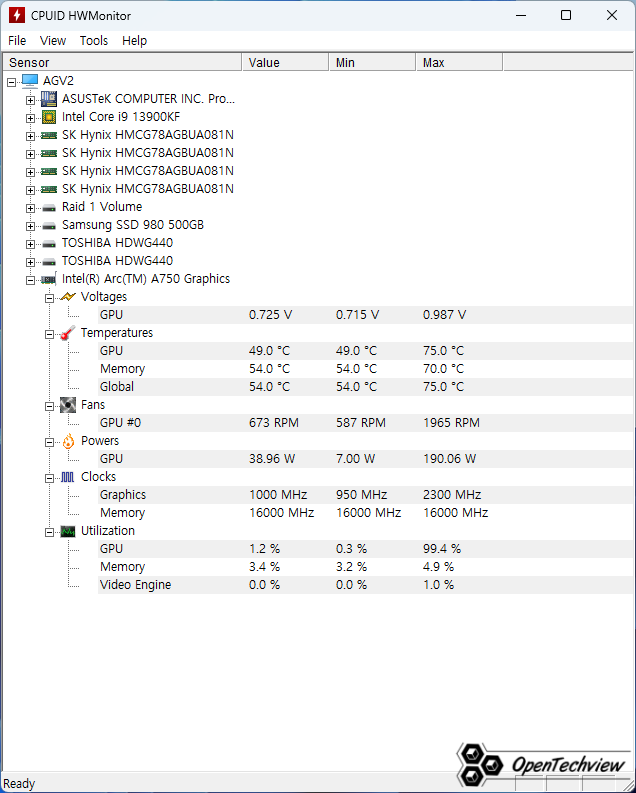Click the 1965 RPM max fan value
The image size is (636, 793).
point(451,423)
